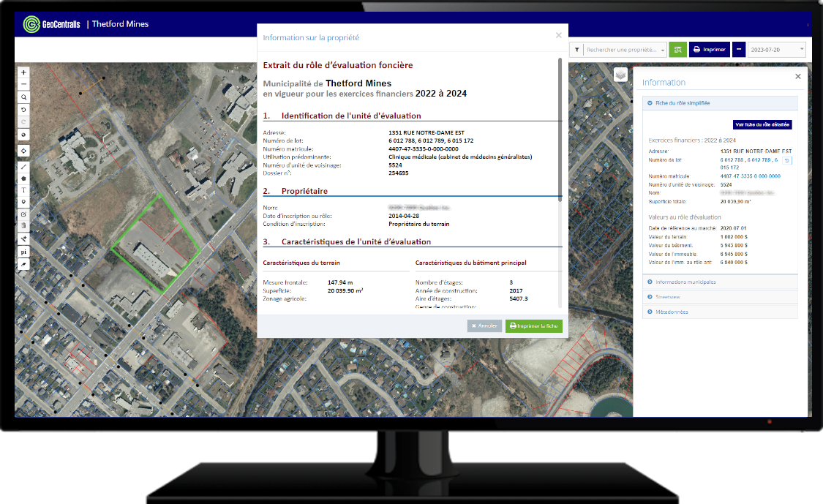Click address '1351 RUE NOTRE-DAME EST' in dialog
The image size is (823, 504).
426,133
